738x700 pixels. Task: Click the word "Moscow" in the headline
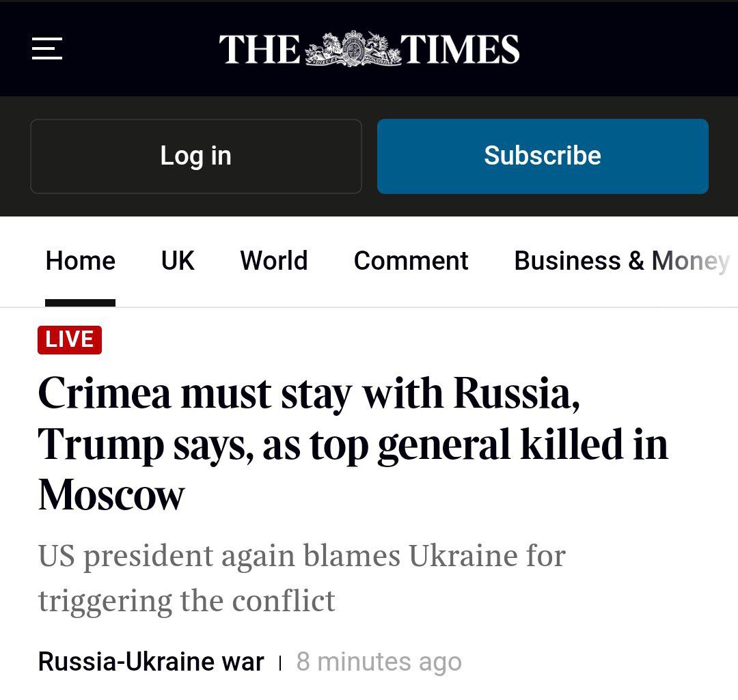111,494
